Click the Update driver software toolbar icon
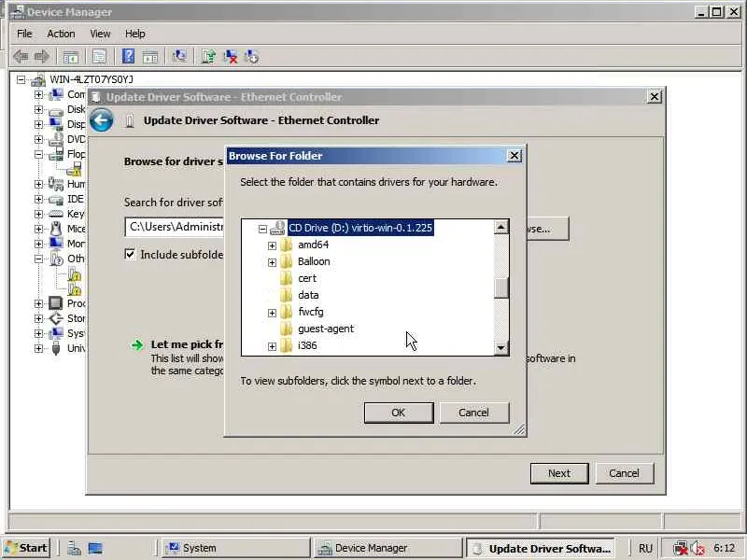The width and height of the screenshot is (747, 560). (208, 57)
